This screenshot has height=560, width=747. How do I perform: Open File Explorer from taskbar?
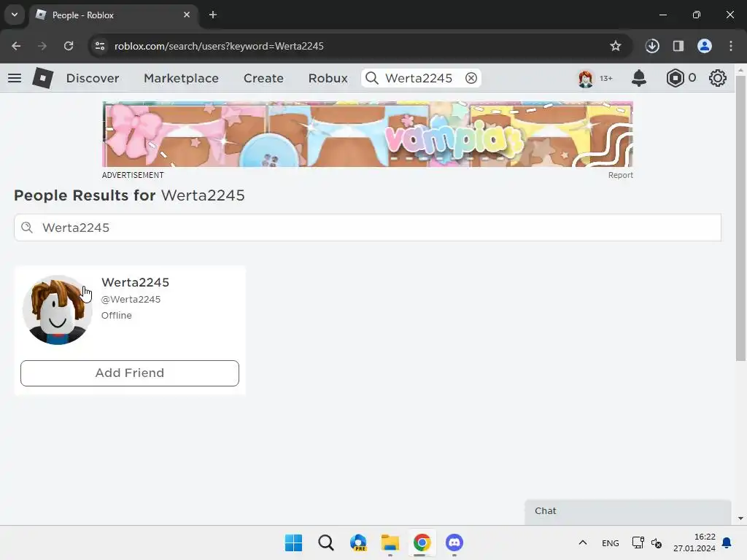tap(390, 542)
